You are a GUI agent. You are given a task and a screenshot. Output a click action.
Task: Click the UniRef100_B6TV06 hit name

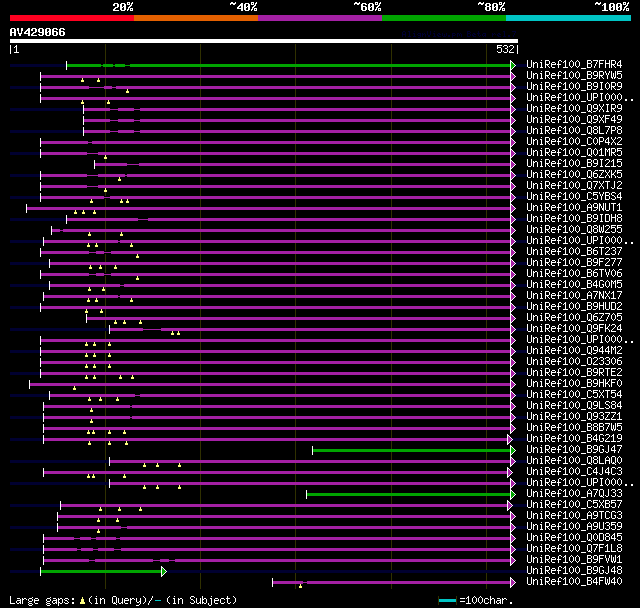point(574,274)
